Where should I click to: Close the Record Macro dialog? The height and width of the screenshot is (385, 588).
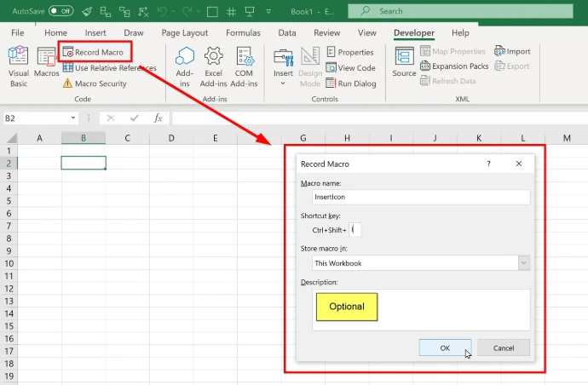519,164
